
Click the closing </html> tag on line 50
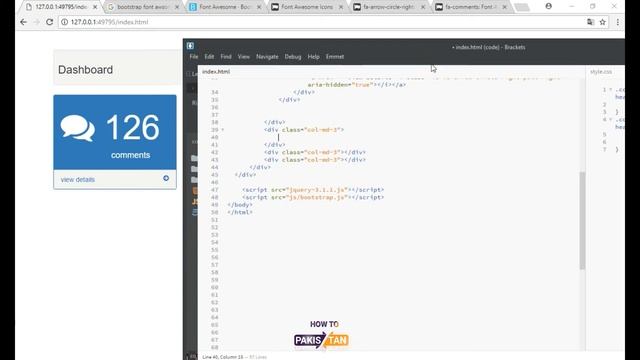[x=240, y=212]
